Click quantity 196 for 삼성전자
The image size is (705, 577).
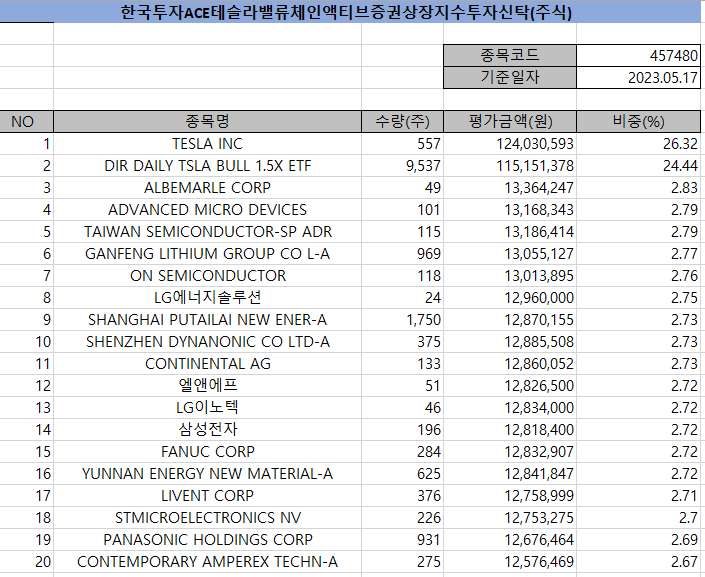point(402,430)
